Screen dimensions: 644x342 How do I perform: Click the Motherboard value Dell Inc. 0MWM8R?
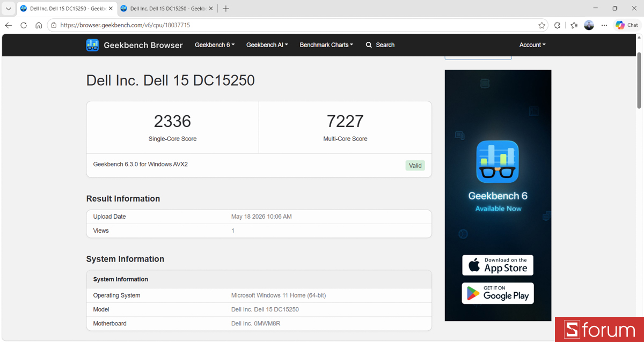(x=256, y=323)
